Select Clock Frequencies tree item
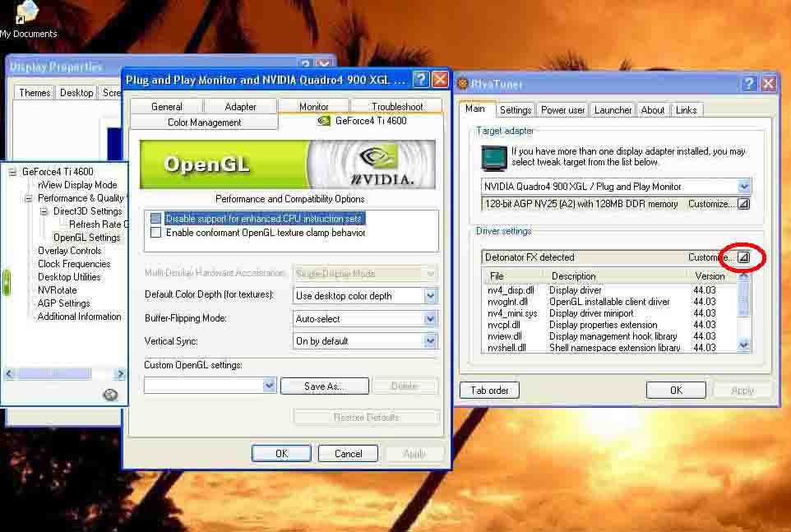 pos(74,264)
